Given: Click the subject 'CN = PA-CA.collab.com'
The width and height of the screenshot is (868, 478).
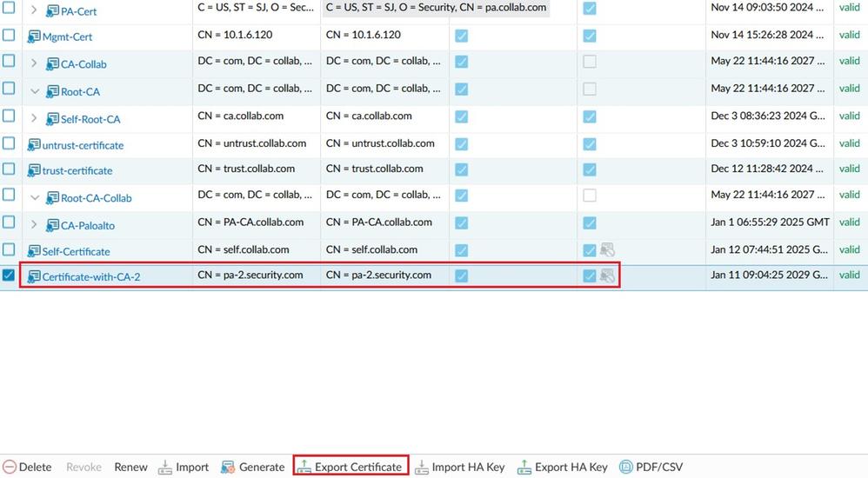Looking at the screenshot, I should coord(250,222).
